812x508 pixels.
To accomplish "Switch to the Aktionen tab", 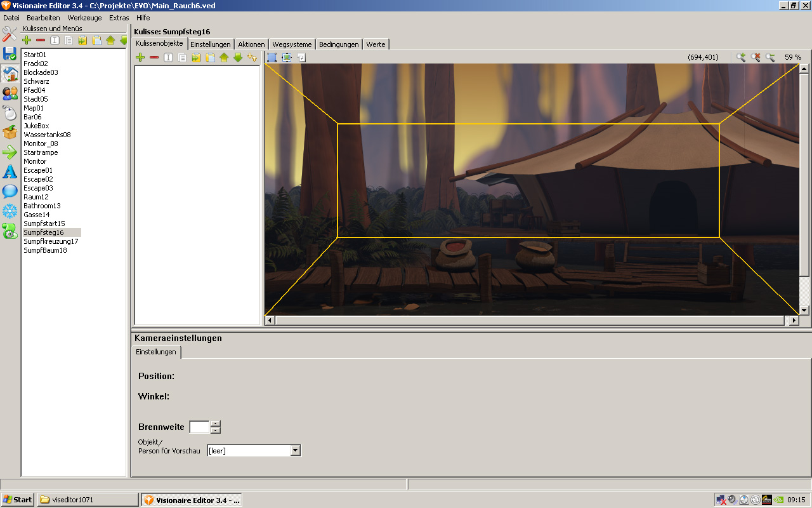I will [251, 44].
